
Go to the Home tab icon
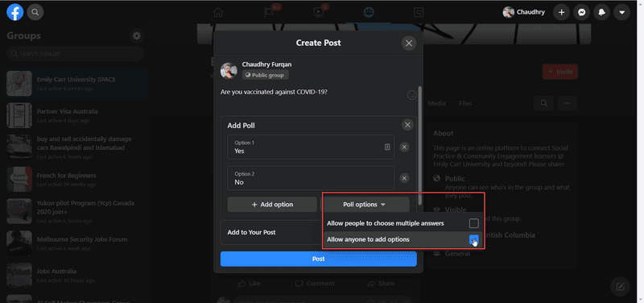tap(218, 12)
